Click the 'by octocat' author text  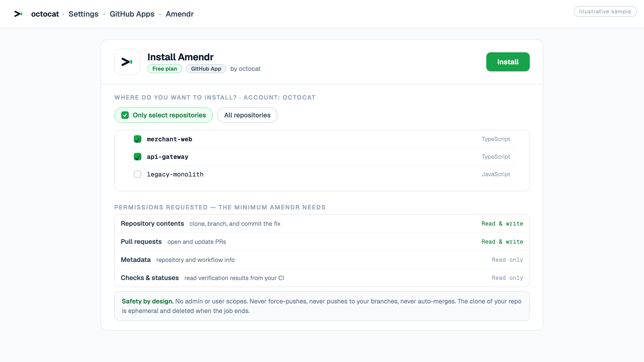[x=245, y=69]
